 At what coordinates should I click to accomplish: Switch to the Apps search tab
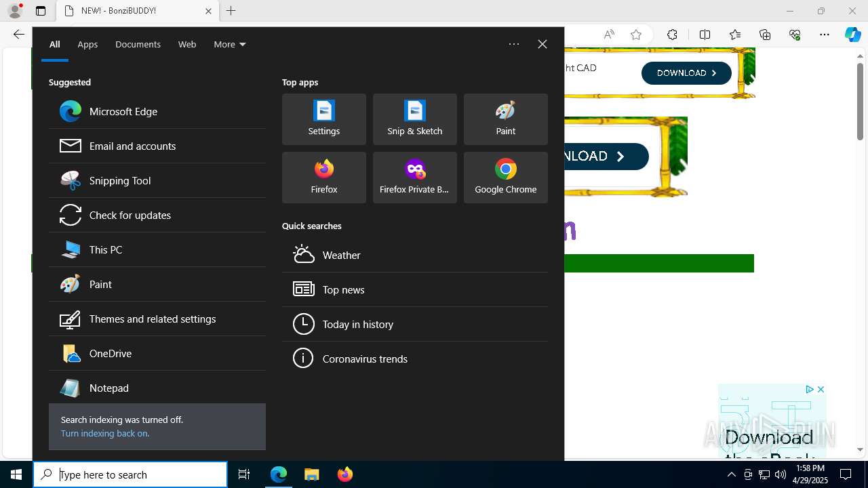tap(87, 44)
